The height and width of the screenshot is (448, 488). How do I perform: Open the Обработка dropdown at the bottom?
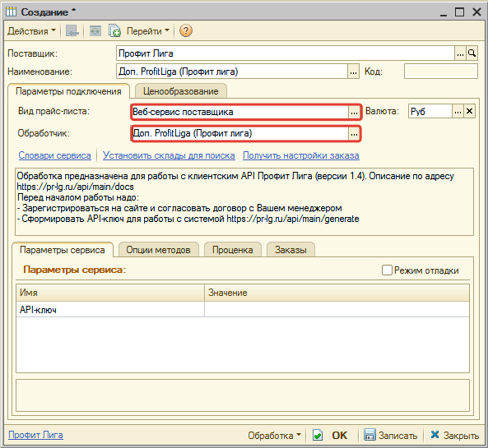pos(274,435)
